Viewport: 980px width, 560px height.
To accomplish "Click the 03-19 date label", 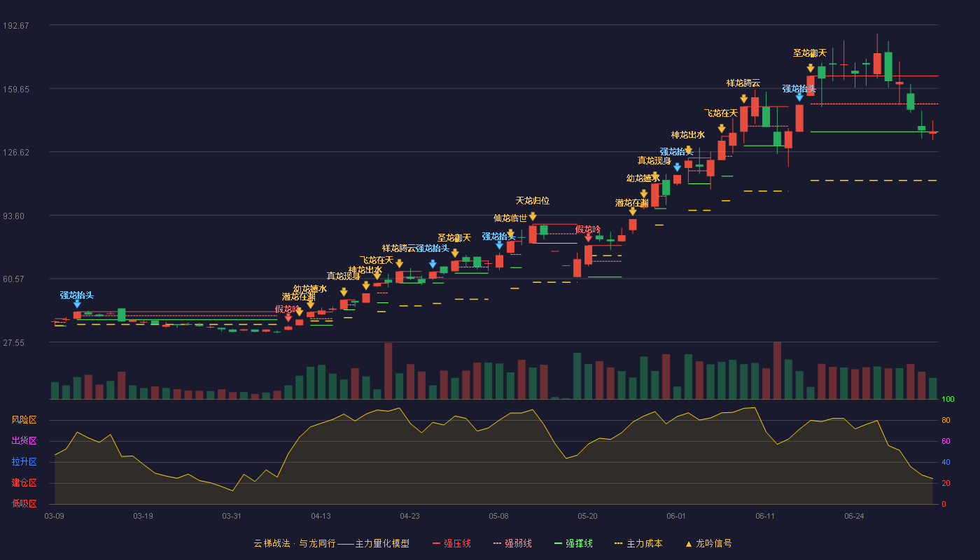I will 143,516.
